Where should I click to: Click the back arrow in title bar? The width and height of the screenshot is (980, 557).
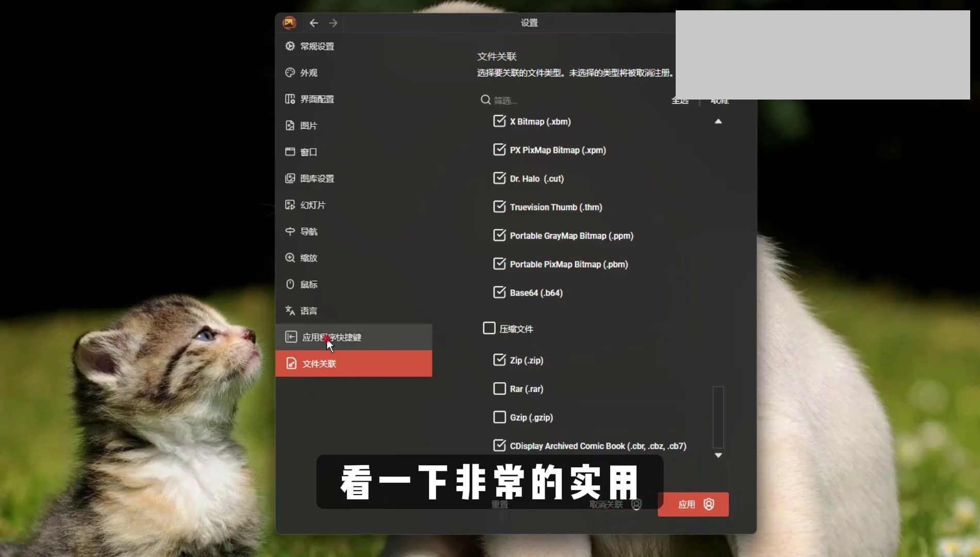click(314, 23)
